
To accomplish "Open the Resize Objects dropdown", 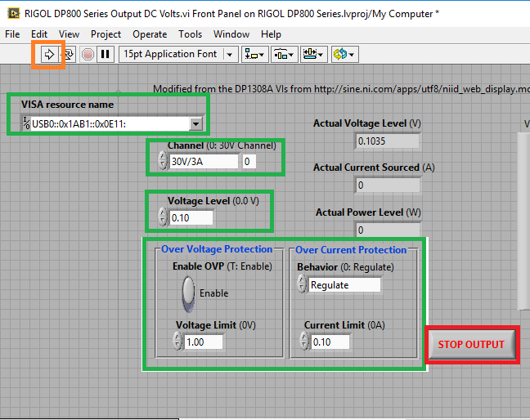I will [314, 55].
